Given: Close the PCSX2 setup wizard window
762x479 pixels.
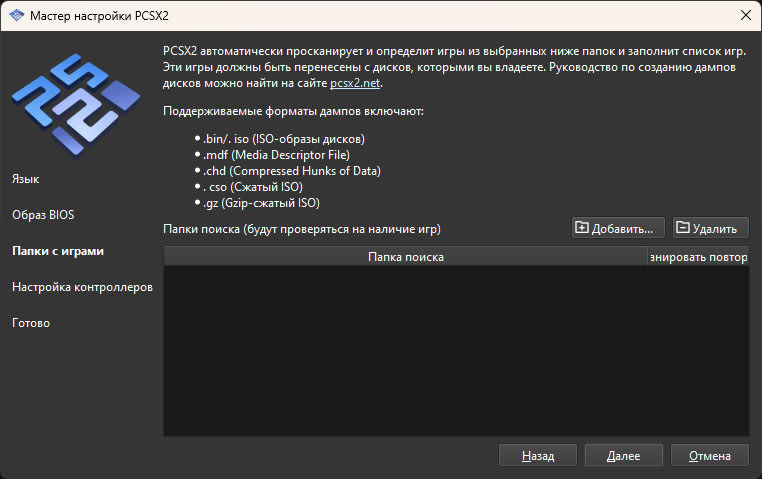Looking at the screenshot, I should point(746,16).
